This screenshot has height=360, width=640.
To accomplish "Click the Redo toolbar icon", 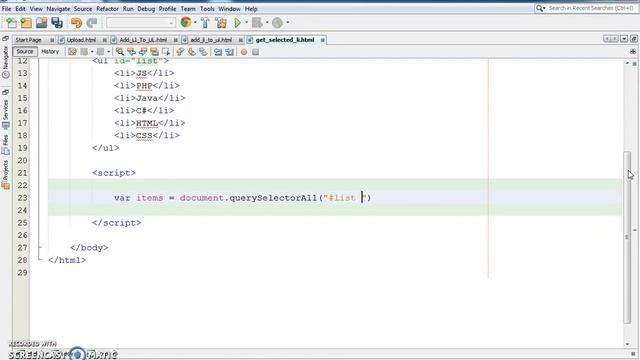I will pyautogui.click(x=92, y=23).
